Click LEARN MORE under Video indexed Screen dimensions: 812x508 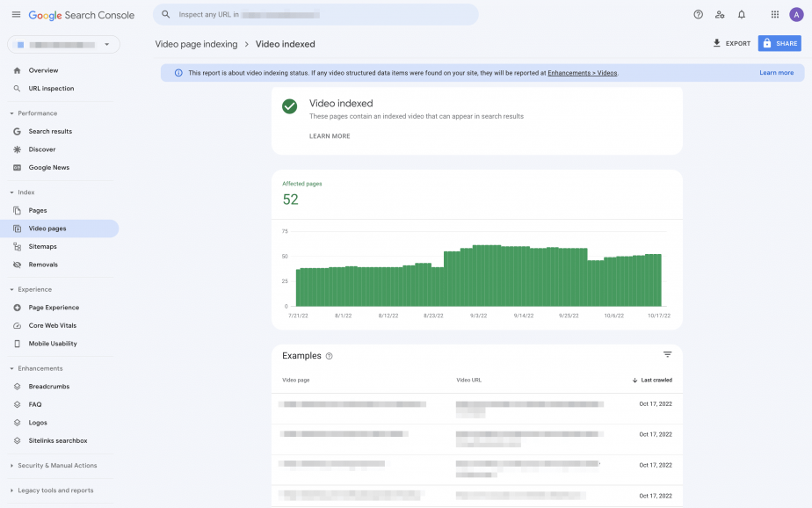(x=330, y=136)
